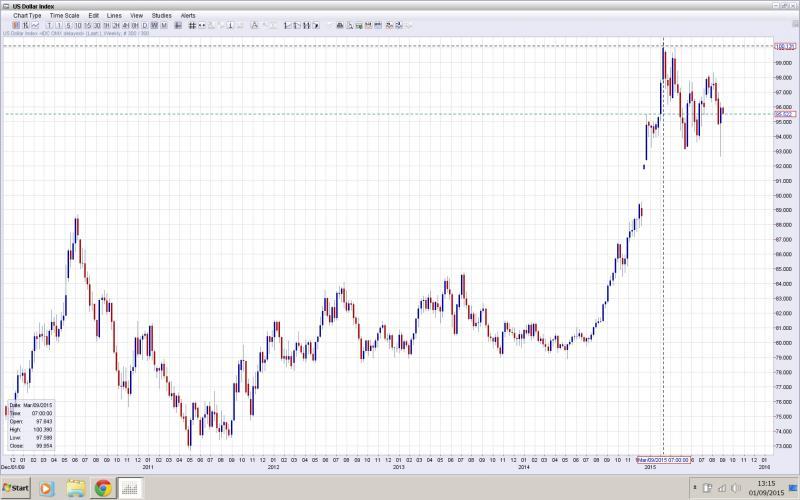Click the 95.822 current price marker
This screenshot has height=500, width=800.
(784, 114)
